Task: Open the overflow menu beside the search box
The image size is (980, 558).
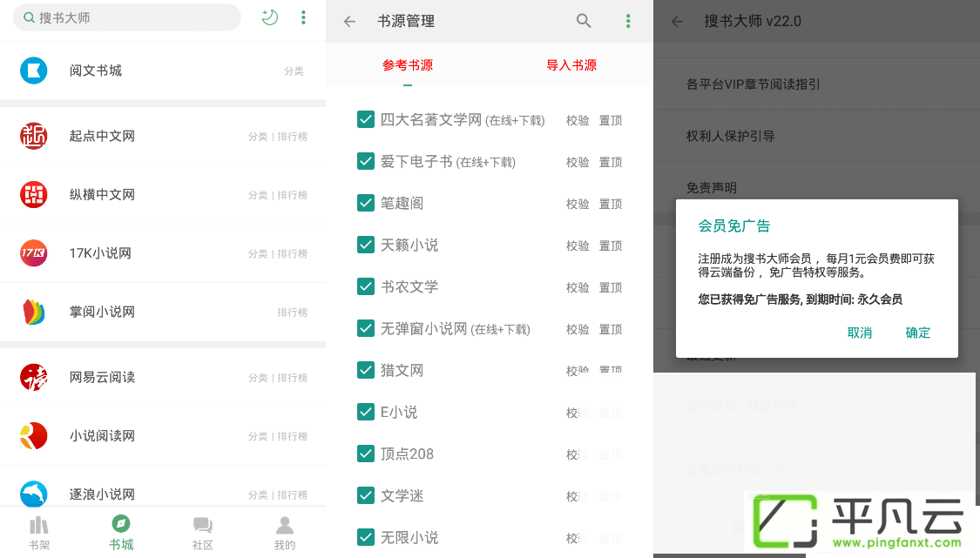Action: click(303, 17)
